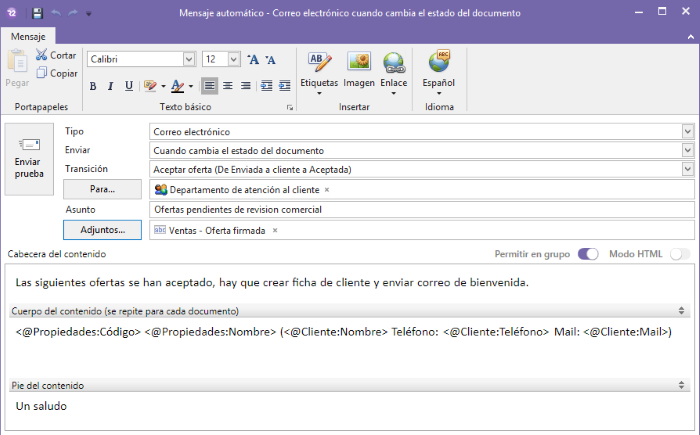Screen dimensions: 700x435
Task: Adjust Pie del contenido section splitter
Action: pos(681,385)
